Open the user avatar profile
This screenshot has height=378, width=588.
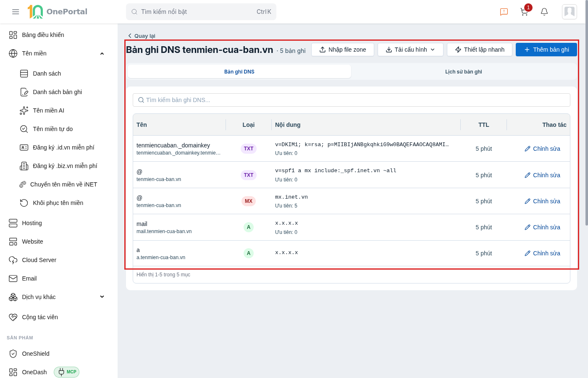click(570, 12)
